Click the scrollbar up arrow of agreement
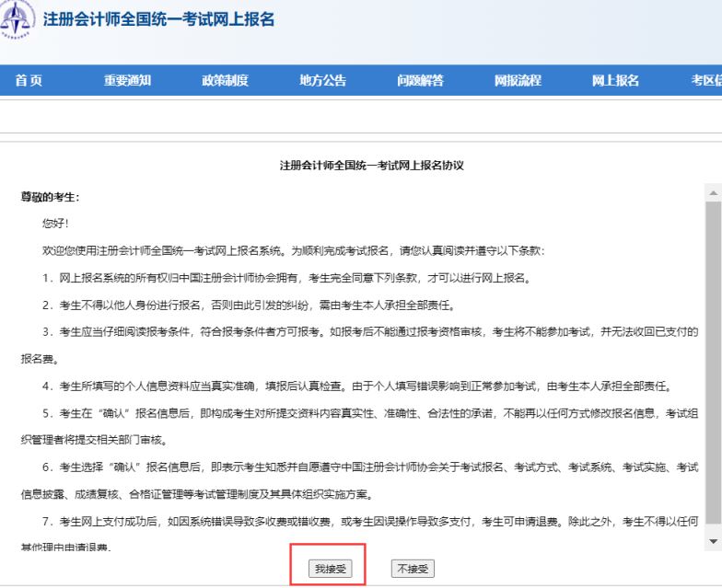 click(x=713, y=193)
